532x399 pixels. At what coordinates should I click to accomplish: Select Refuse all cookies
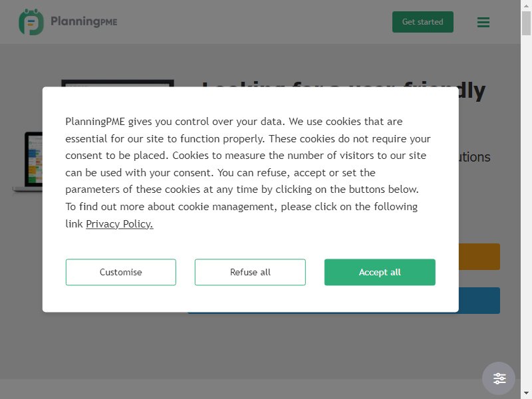(x=250, y=272)
